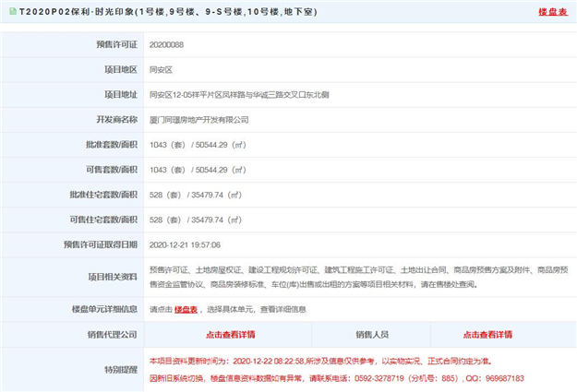
Task: Click the 特别提醒 label
Action: (121, 370)
